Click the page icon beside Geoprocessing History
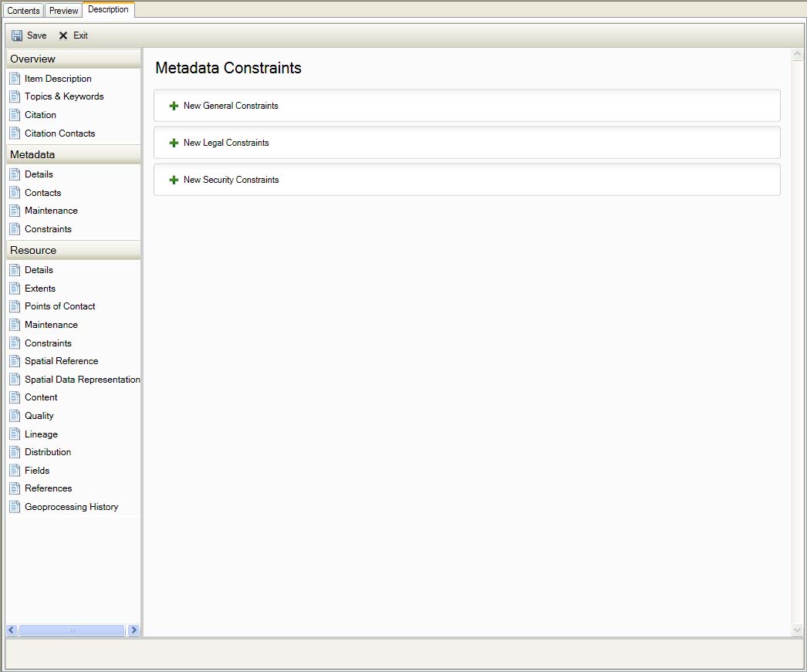Image resolution: width=807 pixels, height=672 pixels. click(x=15, y=507)
